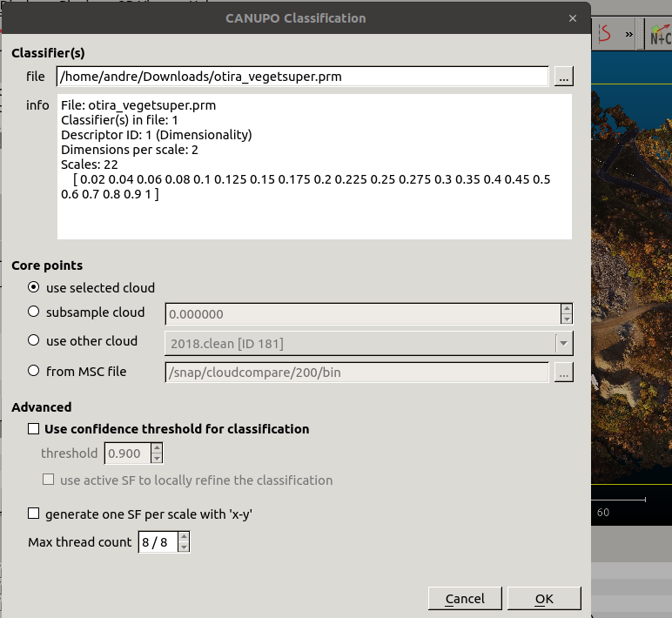Browse for MSC file with the '...' button

coord(564,372)
